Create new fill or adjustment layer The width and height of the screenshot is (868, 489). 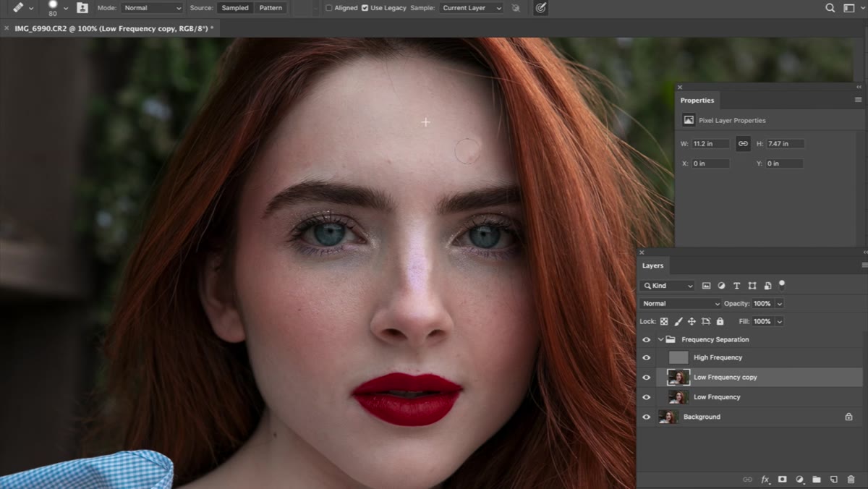coord(799,480)
